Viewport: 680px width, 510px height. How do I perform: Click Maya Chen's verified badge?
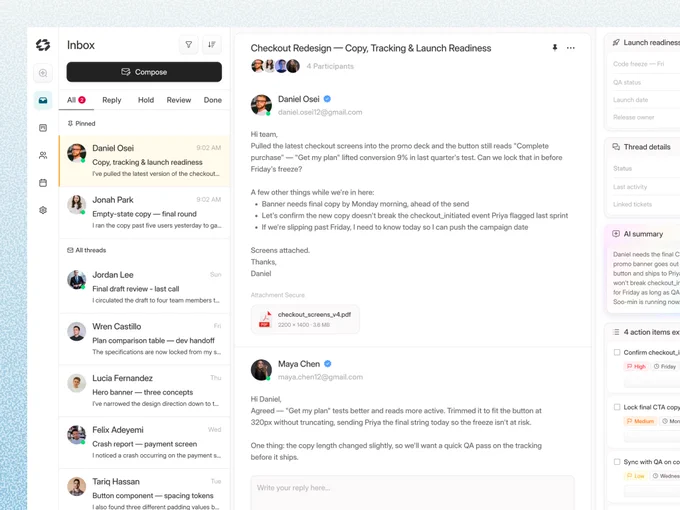[x=328, y=364]
